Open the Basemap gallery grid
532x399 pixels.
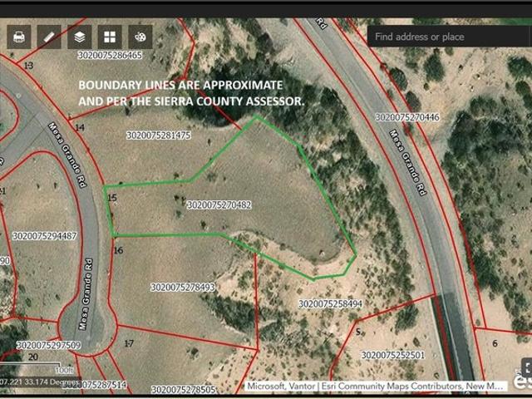110,37
